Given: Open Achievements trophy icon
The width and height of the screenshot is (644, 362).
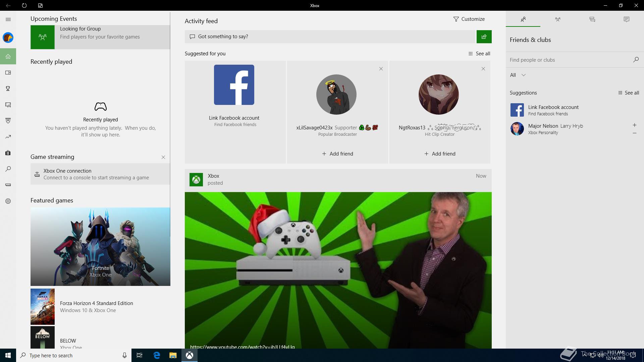Looking at the screenshot, I should click(x=8, y=88).
